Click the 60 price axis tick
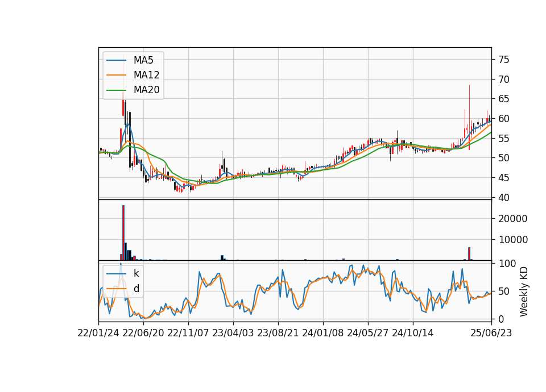 click(503, 119)
